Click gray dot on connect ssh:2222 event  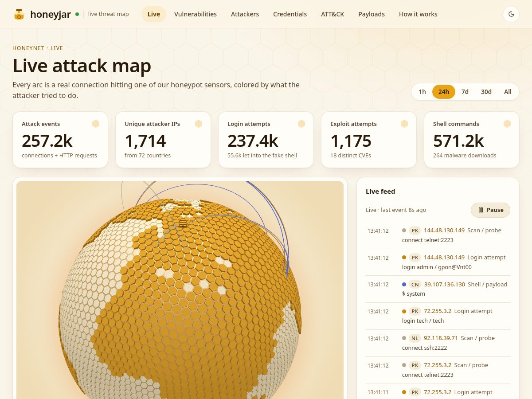coord(404,338)
